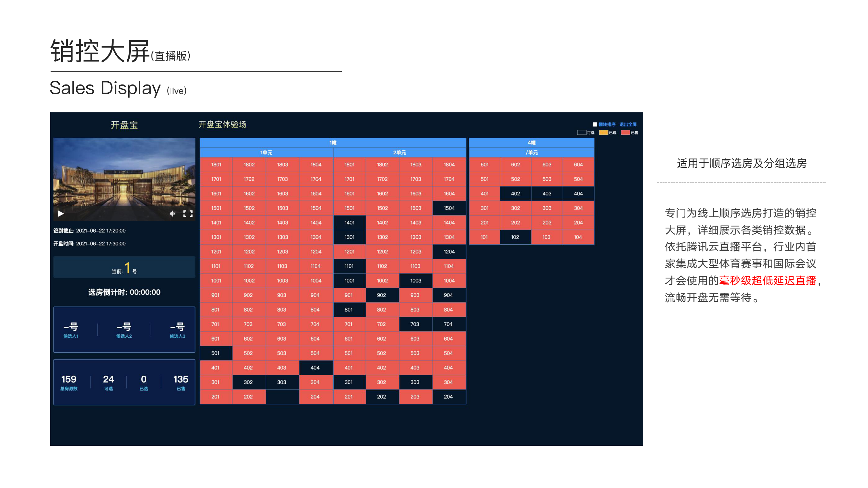Enter fullscreen on the video player
This screenshot has width=868, height=488.
(188, 214)
